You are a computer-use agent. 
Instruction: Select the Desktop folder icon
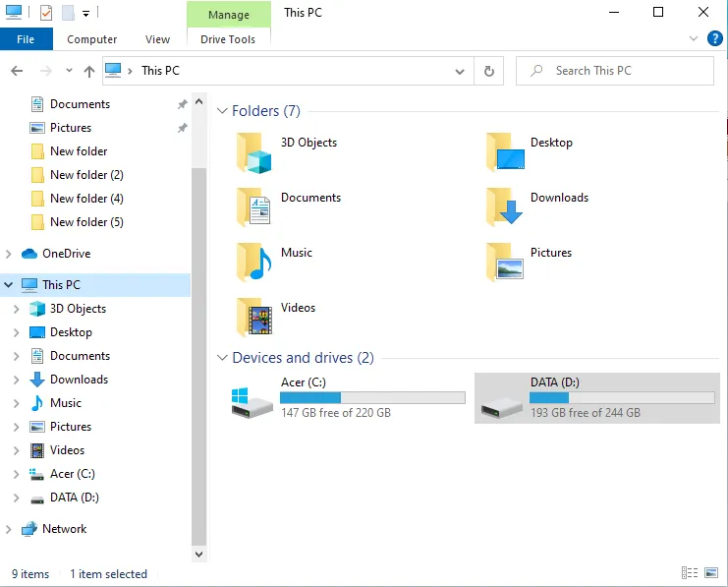click(505, 152)
